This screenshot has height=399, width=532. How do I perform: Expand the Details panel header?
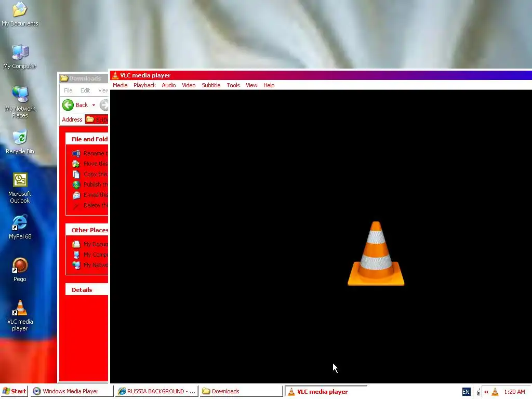coord(87,290)
